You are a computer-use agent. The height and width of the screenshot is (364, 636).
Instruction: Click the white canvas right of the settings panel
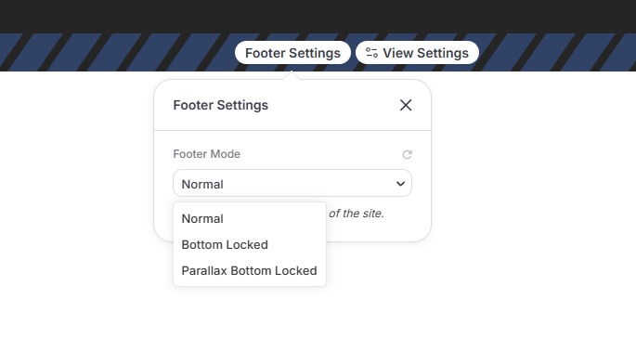pos(533,203)
